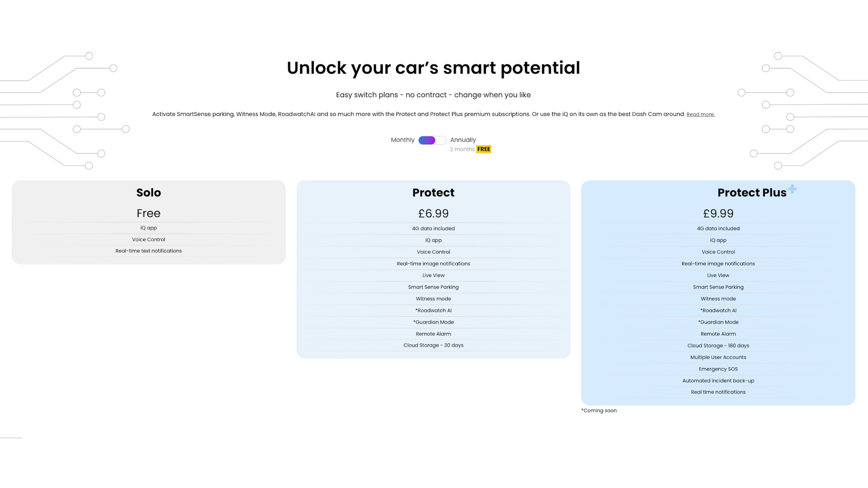The width and height of the screenshot is (868, 488).
Task: Click the 'Unlock your car's smart potential' heading
Action: pos(433,68)
